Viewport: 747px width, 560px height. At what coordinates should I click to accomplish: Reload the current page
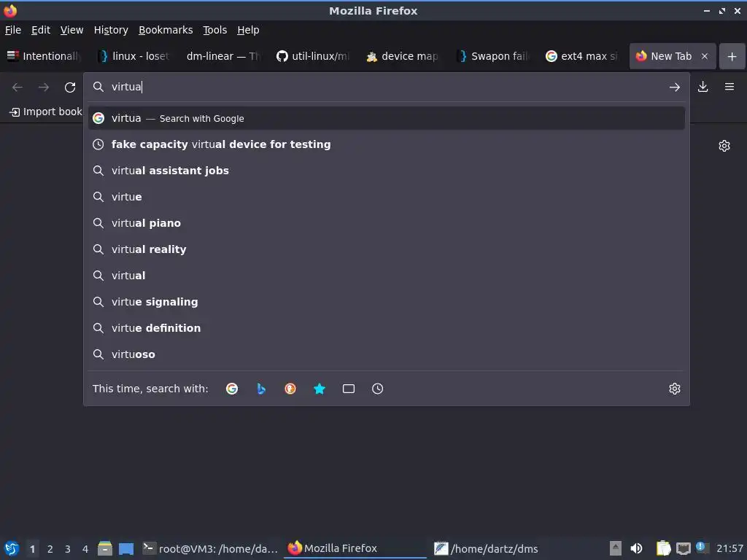click(70, 87)
